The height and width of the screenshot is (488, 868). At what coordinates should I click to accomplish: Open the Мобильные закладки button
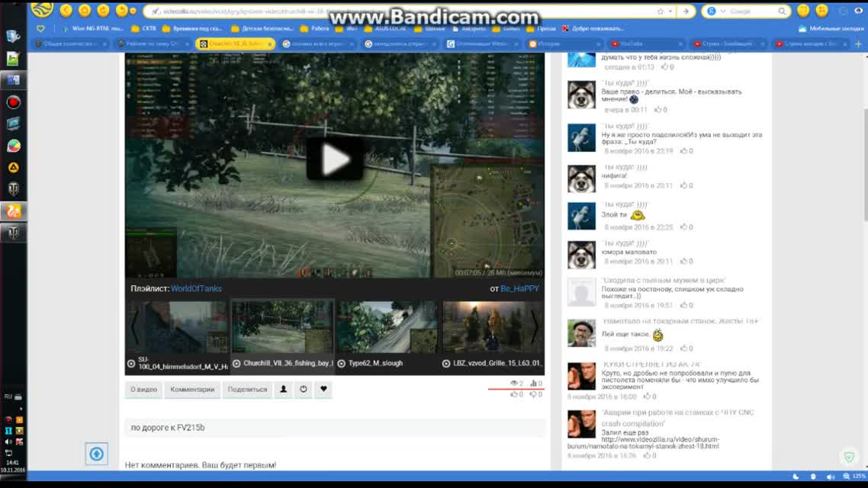pyautogui.click(x=831, y=28)
